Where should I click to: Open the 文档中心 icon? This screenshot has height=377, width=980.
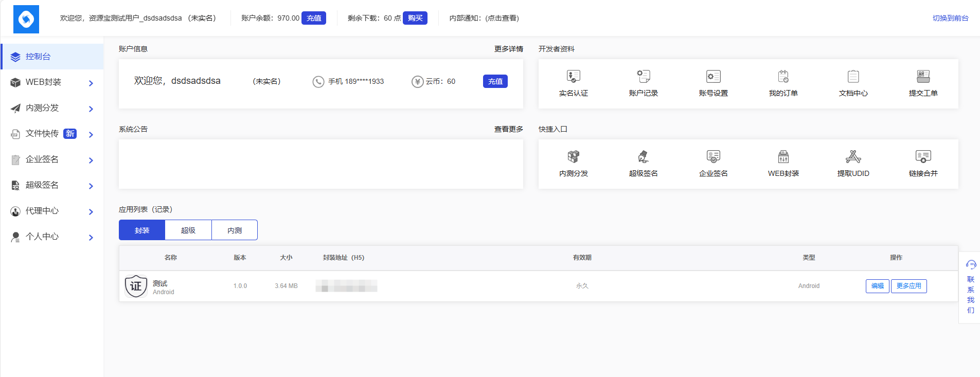click(853, 77)
